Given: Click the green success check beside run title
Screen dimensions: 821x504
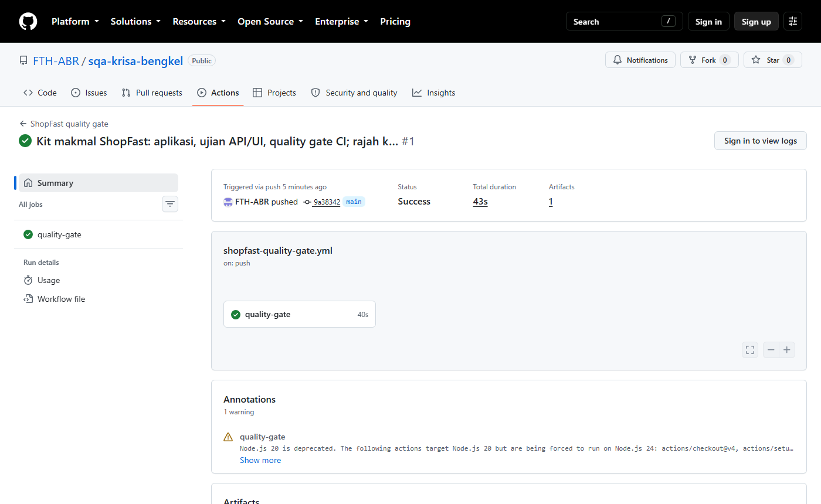Looking at the screenshot, I should tap(25, 141).
